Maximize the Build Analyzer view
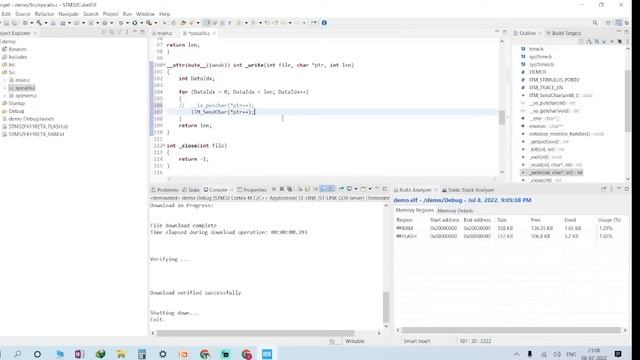640x360 pixels. pyautogui.click(x=627, y=189)
